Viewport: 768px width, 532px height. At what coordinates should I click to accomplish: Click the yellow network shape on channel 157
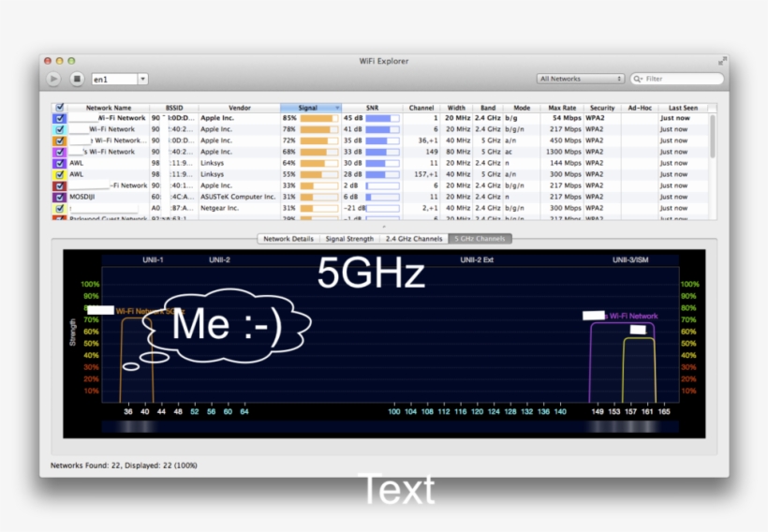click(x=639, y=370)
